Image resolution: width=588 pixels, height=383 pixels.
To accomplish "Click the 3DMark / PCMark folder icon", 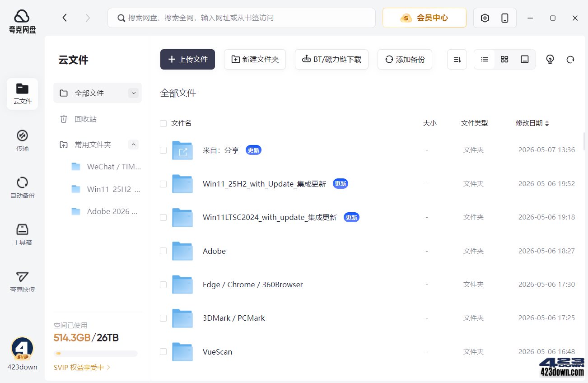I will click(x=182, y=318).
